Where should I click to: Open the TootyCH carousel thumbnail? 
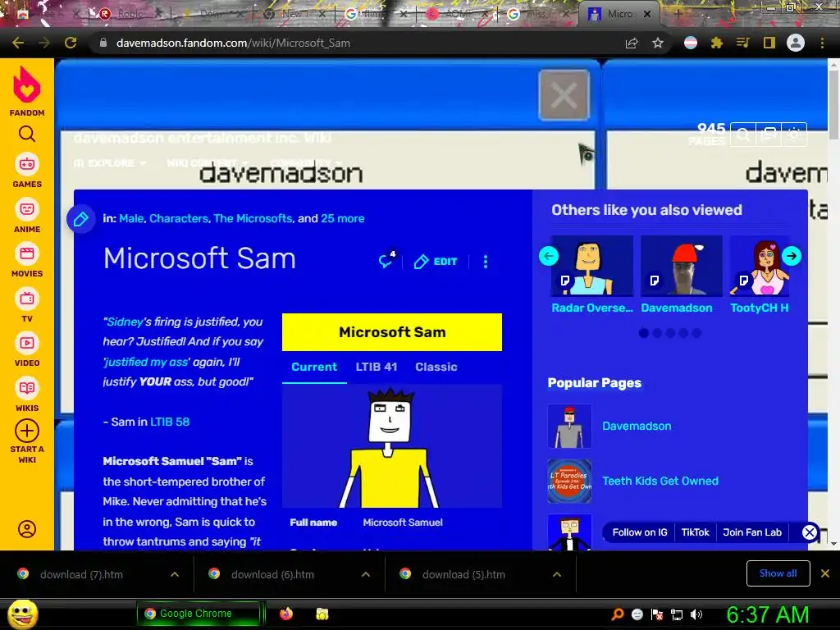click(x=760, y=266)
